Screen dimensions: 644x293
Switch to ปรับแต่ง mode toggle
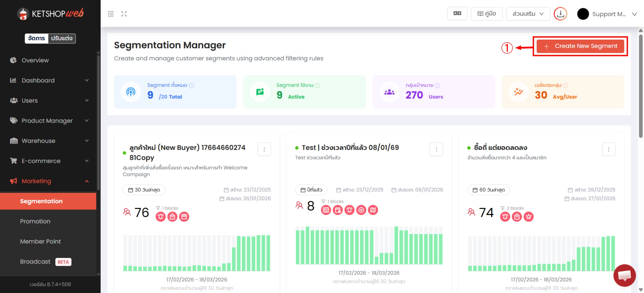click(62, 38)
